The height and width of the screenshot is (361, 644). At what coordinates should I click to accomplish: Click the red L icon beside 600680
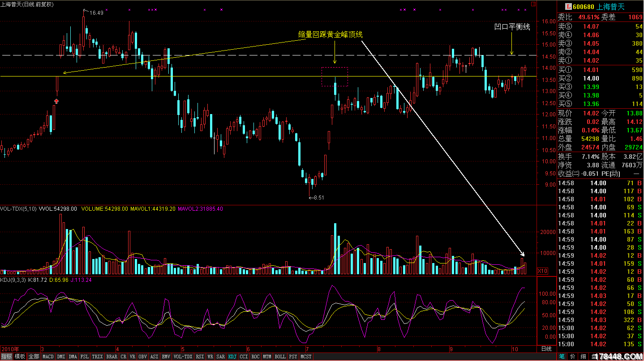click(568, 7)
